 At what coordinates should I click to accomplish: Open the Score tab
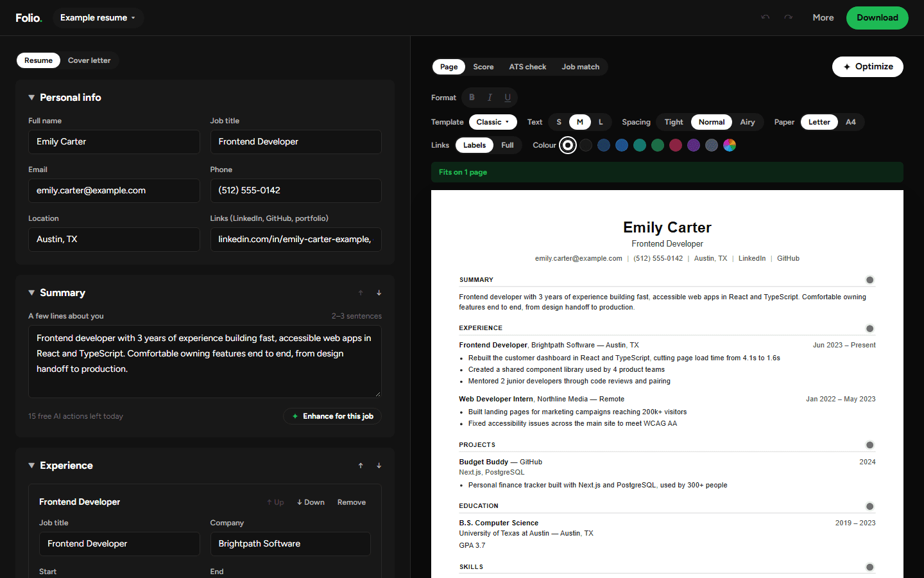484,67
